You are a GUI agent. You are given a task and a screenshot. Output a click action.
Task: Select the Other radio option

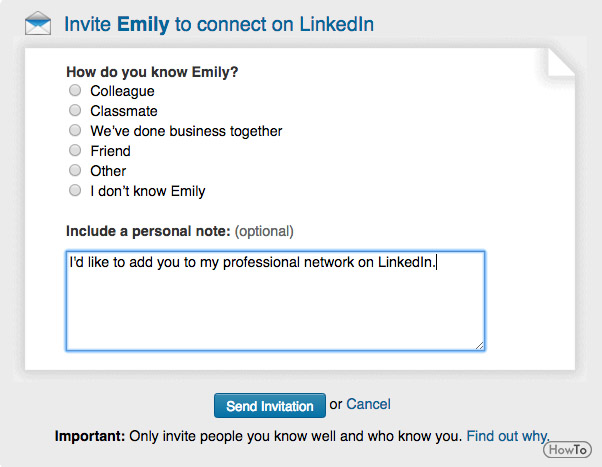(x=75, y=170)
